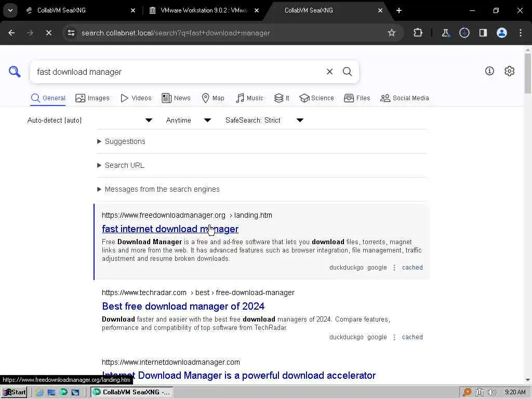Open tab search dropdown arrow

click(10, 10)
